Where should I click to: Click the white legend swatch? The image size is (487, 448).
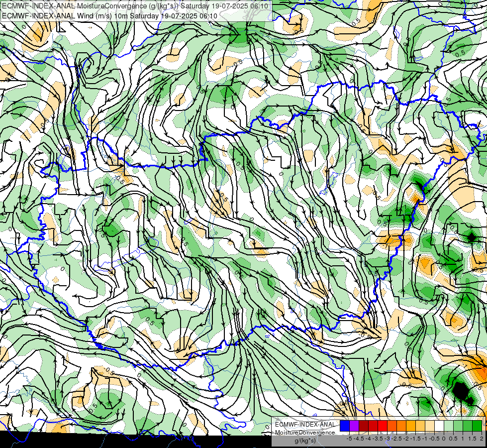click(x=439, y=426)
